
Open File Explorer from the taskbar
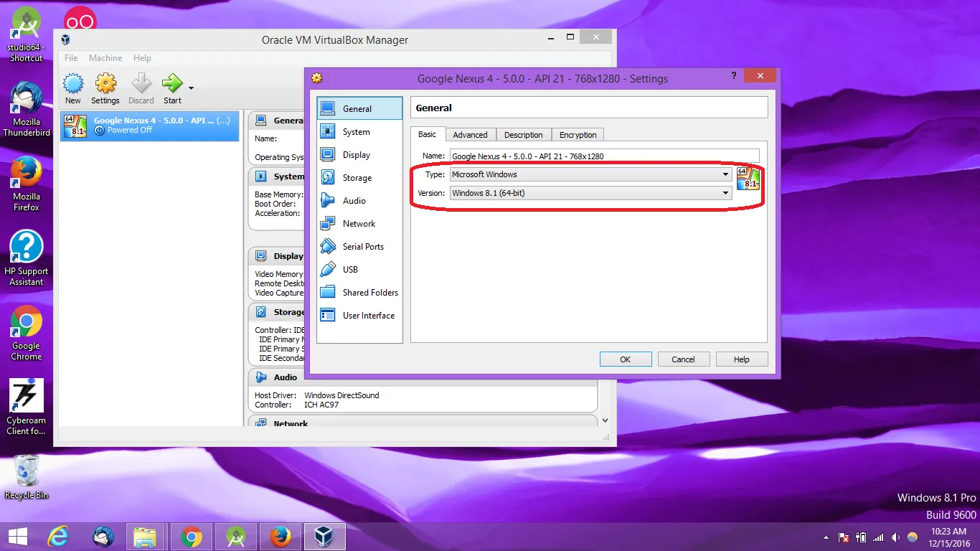pyautogui.click(x=145, y=537)
